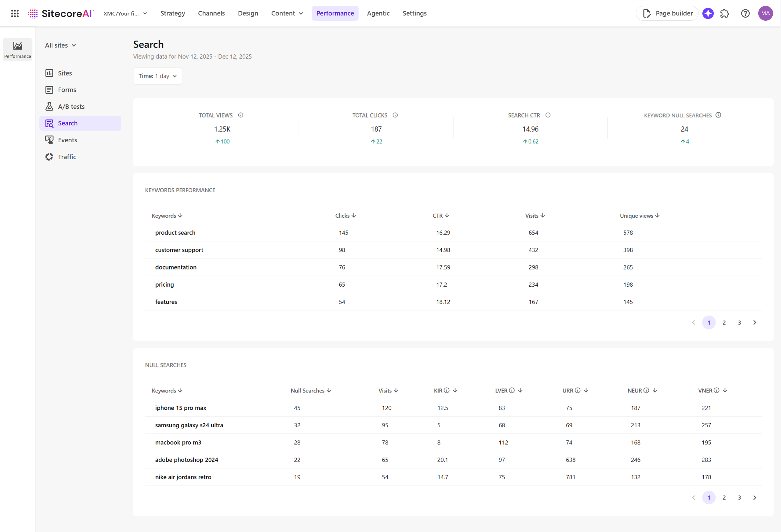The height and width of the screenshot is (532, 781).
Task: Open the All sites dropdown
Action: tap(60, 45)
